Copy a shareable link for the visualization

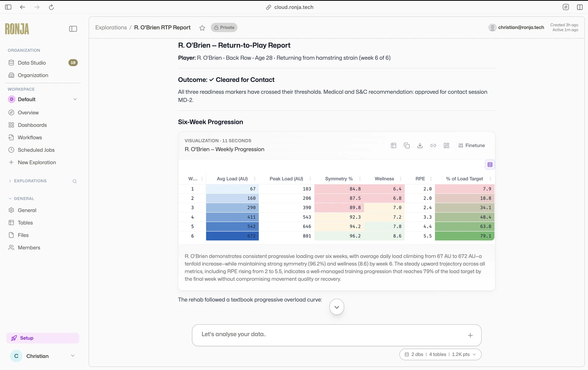433,145
